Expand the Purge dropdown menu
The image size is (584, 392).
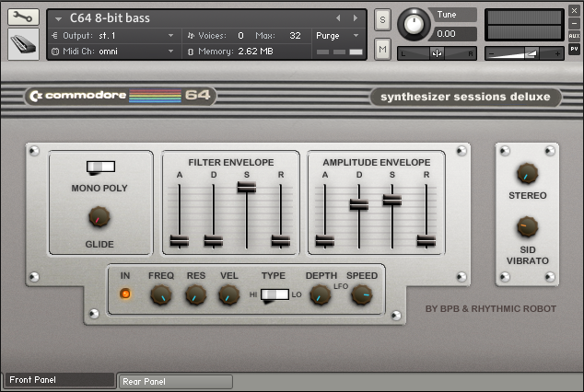337,36
